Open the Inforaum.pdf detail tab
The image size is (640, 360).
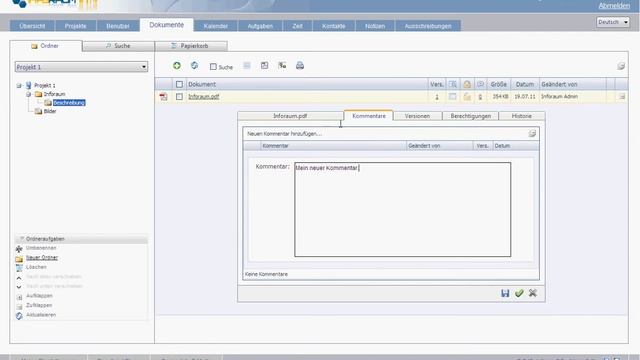click(290, 116)
